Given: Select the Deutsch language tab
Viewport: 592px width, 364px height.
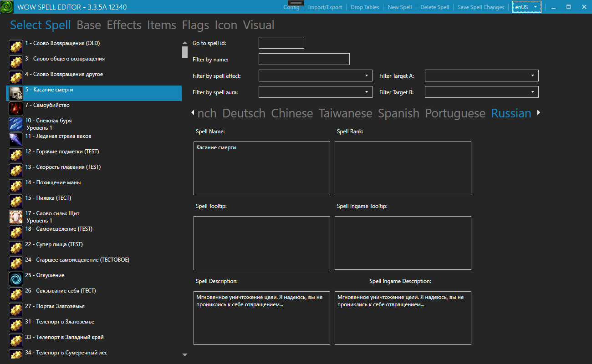Looking at the screenshot, I should tap(244, 113).
